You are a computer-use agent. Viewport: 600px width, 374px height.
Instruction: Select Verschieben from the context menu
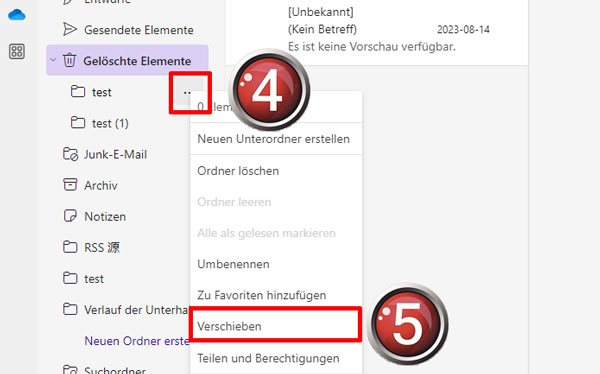click(276, 326)
